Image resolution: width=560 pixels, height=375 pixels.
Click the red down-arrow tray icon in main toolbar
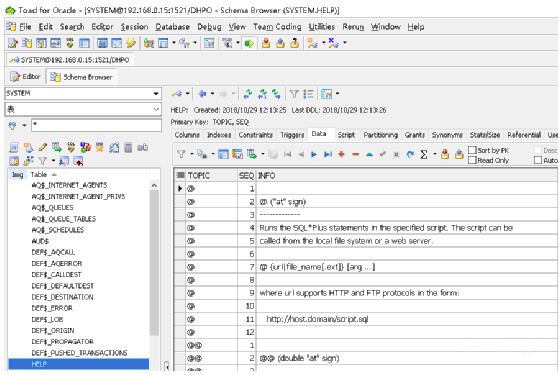pos(266,43)
